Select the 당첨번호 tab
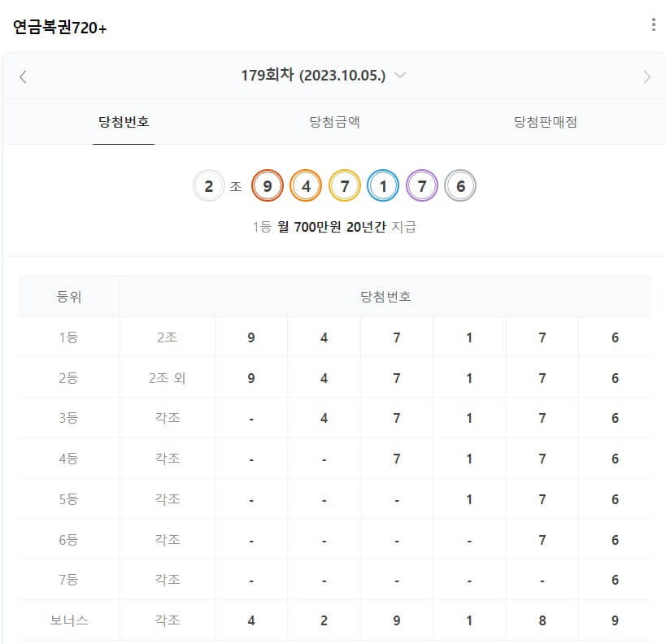 [124, 122]
